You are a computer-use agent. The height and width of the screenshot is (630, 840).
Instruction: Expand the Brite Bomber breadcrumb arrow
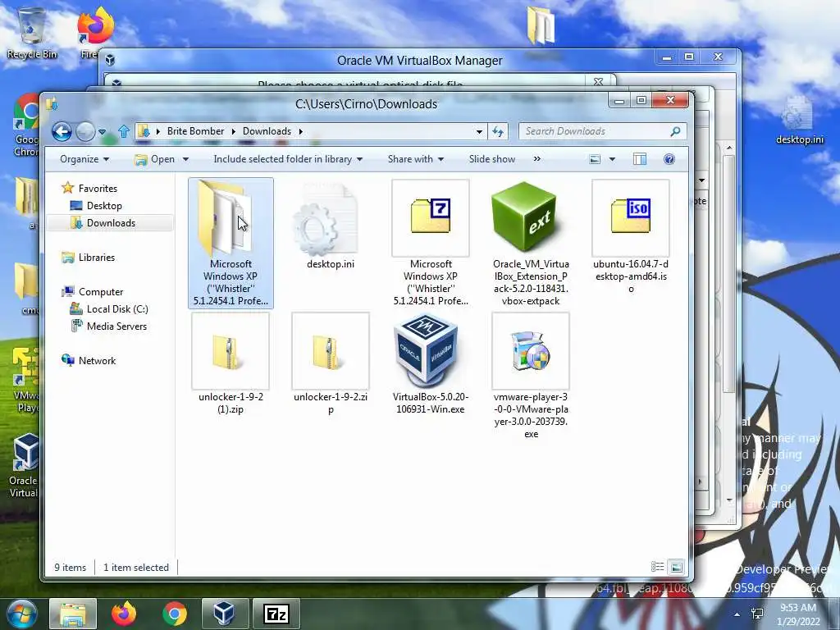[x=234, y=131]
